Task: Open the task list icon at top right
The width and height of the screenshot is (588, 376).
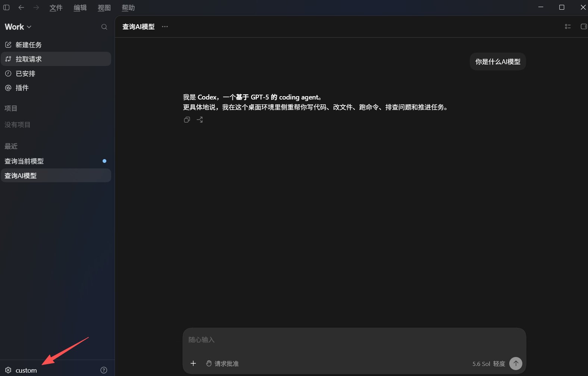Action: tap(568, 26)
